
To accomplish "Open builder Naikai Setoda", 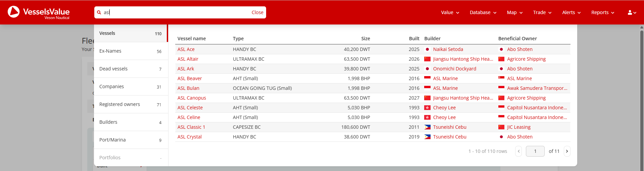I will click(x=448, y=49).
